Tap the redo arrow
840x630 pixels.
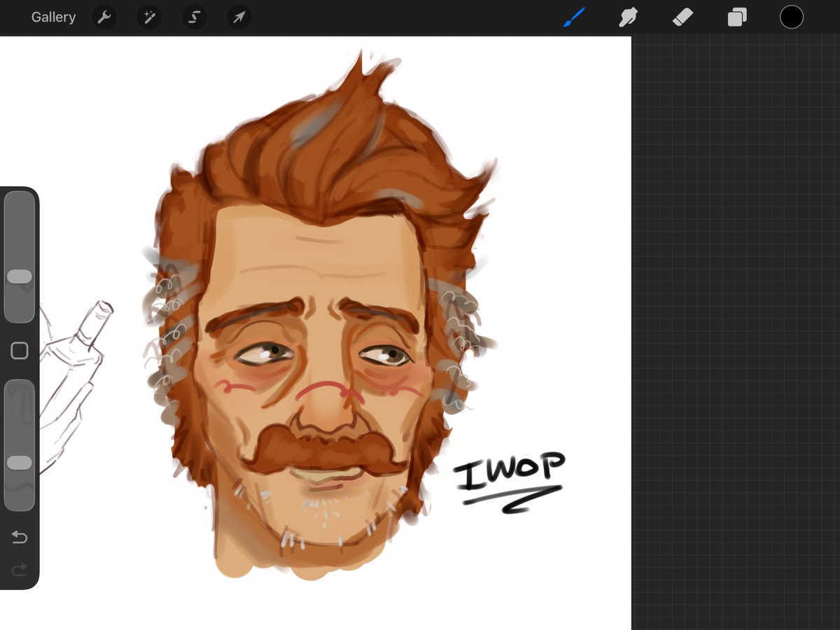click(20, 570)
